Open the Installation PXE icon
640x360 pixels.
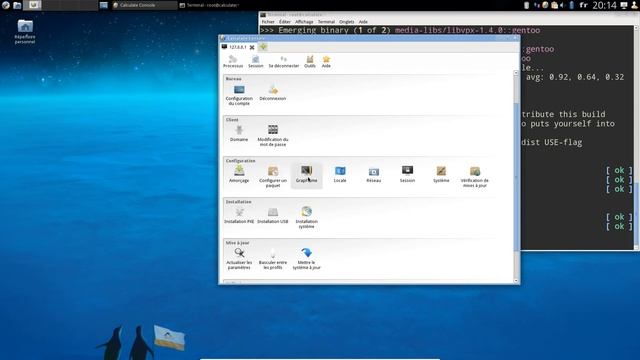pos(239,216)
